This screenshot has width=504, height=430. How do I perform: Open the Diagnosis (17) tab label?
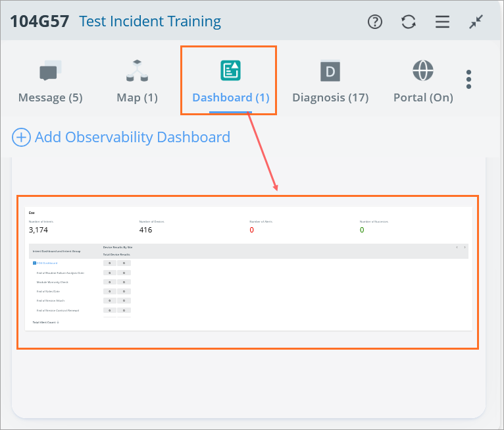coord(330,97)
